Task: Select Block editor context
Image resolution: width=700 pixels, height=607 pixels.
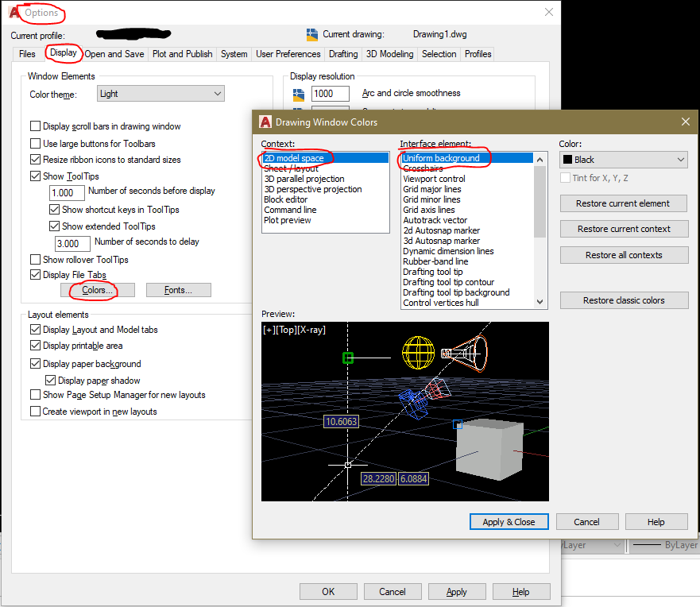Action: (x=326, y=199)
